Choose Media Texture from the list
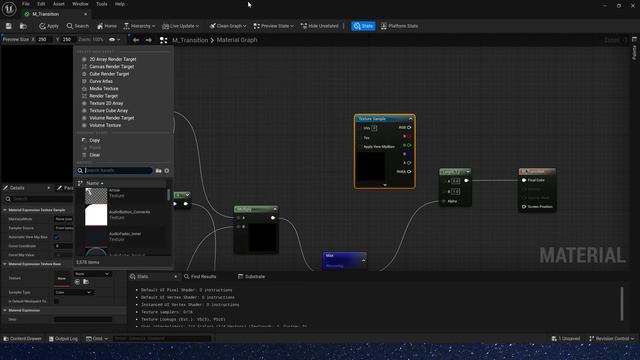The width and height of the screenshot is (640, 360). point(104,89)
